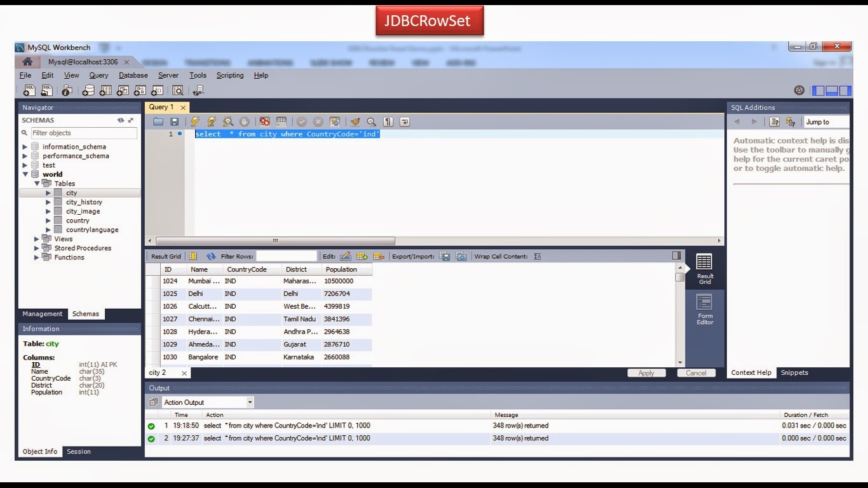Viewport: 868px width, 488px height.
Task: Create new stored procedure icon
Action: [x=140, y=90]
